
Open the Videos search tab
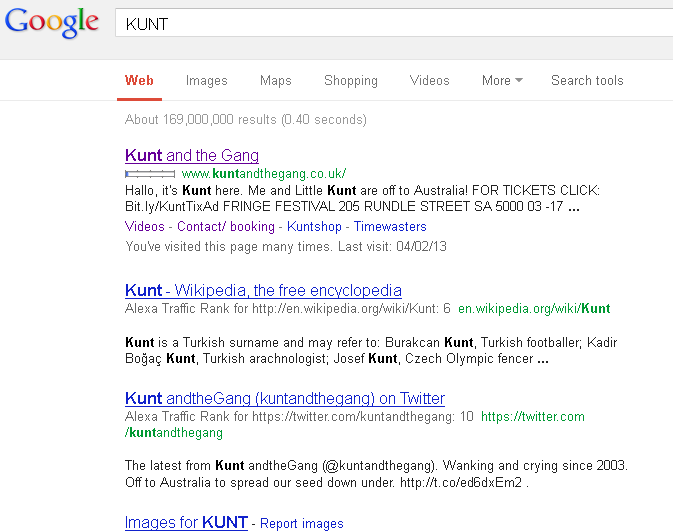(429, 81)
